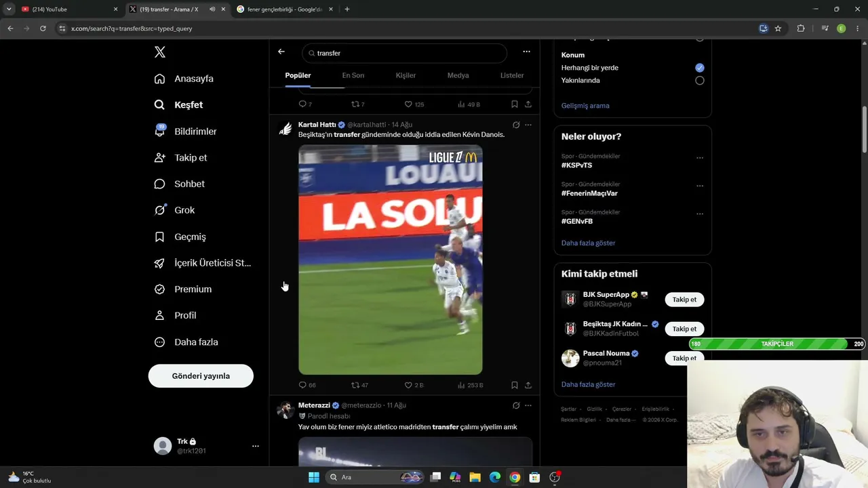Open Takip et in the sidebar

point(180,157)
